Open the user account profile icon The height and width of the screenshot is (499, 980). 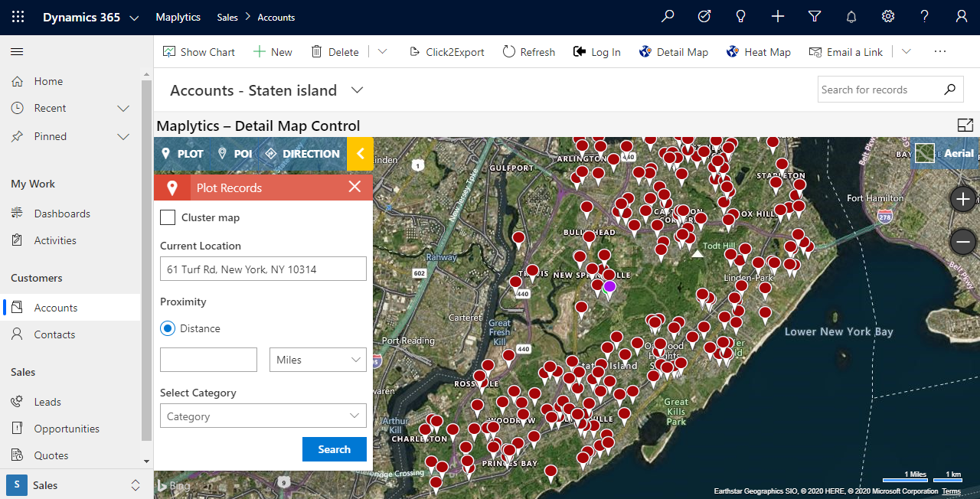(962, 17)
